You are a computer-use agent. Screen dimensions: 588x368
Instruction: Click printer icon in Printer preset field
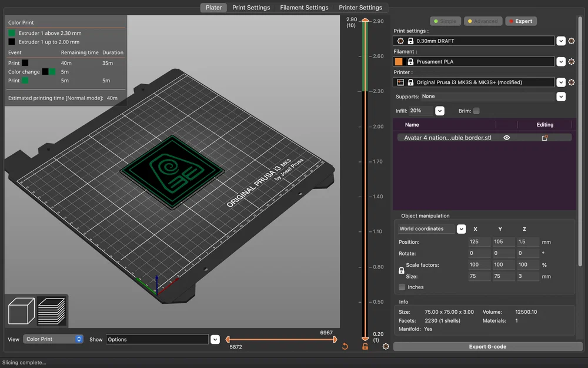400,82
